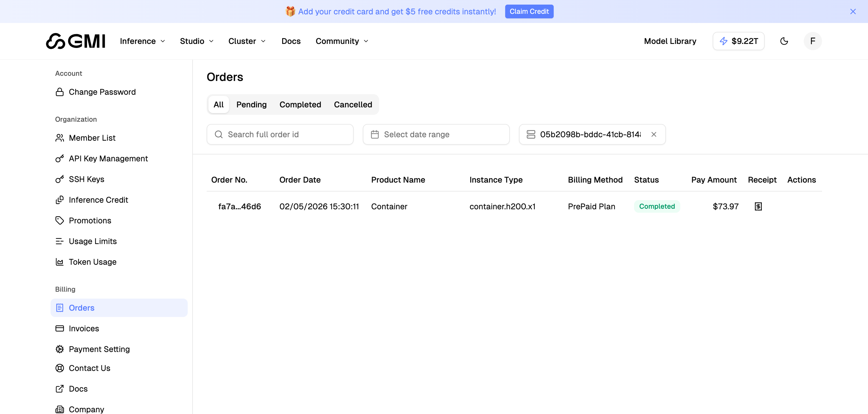Open the GMI logo homepage
Viewport: 868px width, 414px height.
point(75,41)
